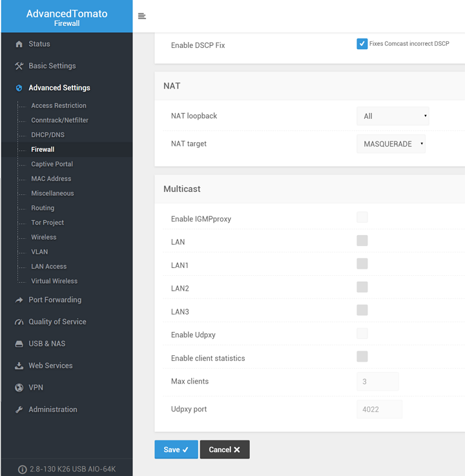The height and width of the screenshot is (476, 465).
Task: Toggle the Enable Udpxy checkbox
Action: (362, 333)
